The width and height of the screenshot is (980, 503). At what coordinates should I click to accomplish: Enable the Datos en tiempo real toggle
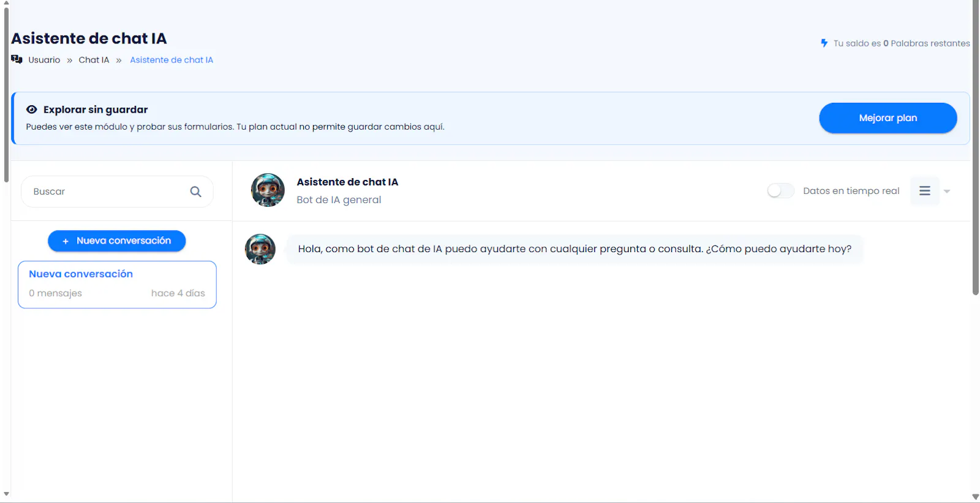pyautogui.click(x=781, y=191)
